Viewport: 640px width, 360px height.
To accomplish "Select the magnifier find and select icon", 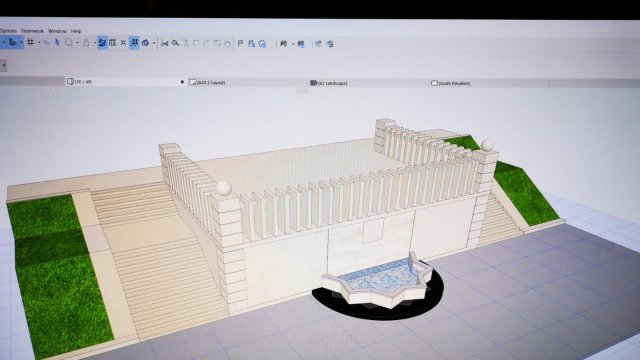I will 175,43.
